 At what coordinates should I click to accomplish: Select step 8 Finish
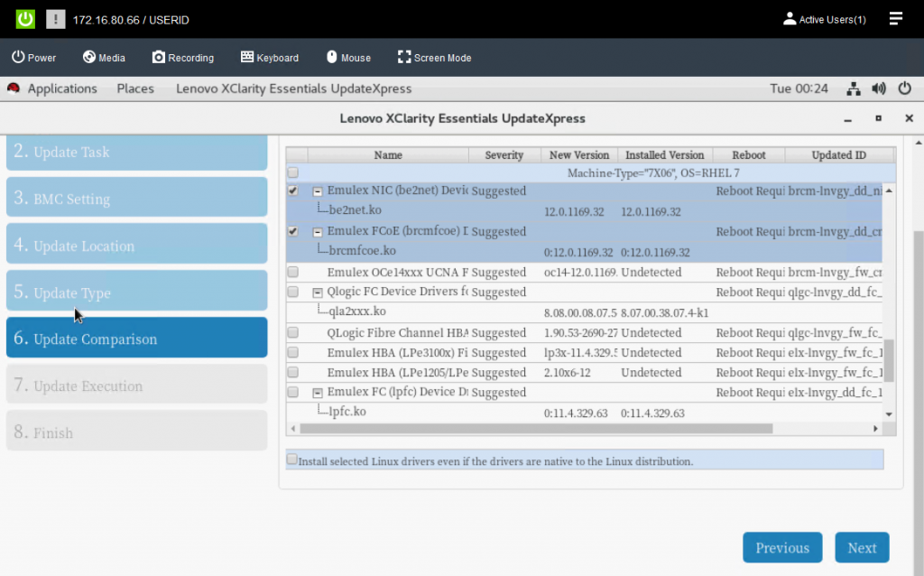[137, 431]
